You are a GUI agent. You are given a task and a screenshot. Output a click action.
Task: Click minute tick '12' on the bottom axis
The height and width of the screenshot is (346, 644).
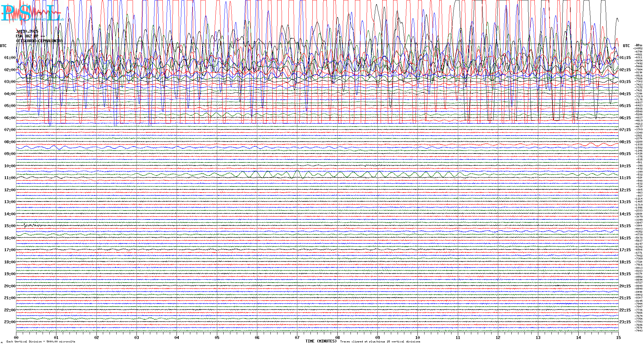tap(498, 337)
